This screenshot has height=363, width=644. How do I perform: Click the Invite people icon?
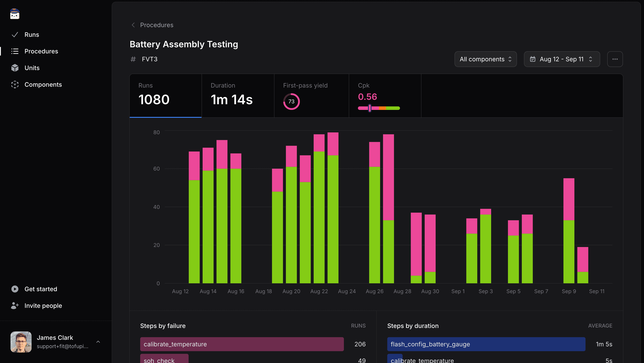(x=15, y=306)
